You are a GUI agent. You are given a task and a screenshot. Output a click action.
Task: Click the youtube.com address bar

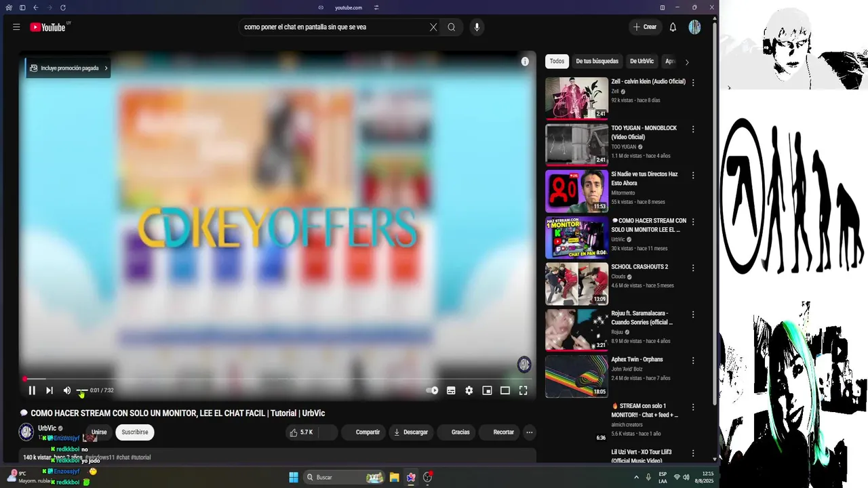[x=349, y=7]
